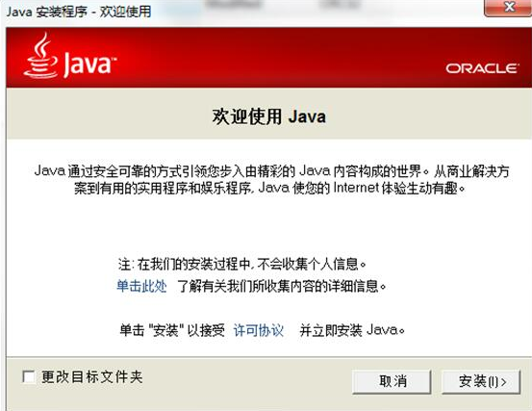Click the Java wordmark in the red banner

(89, 64)
